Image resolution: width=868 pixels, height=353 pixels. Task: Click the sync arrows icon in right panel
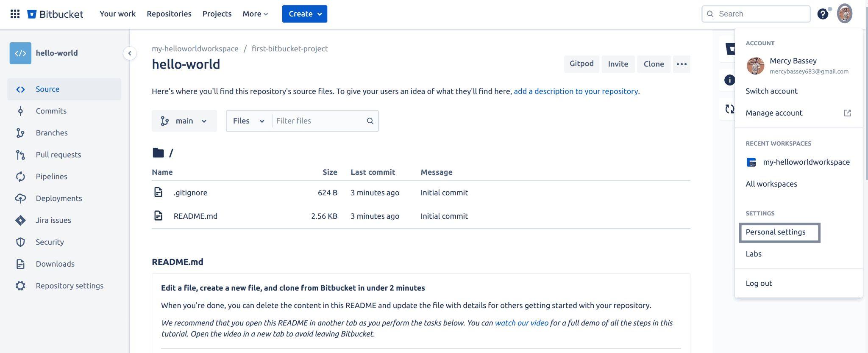pos(729,109)
